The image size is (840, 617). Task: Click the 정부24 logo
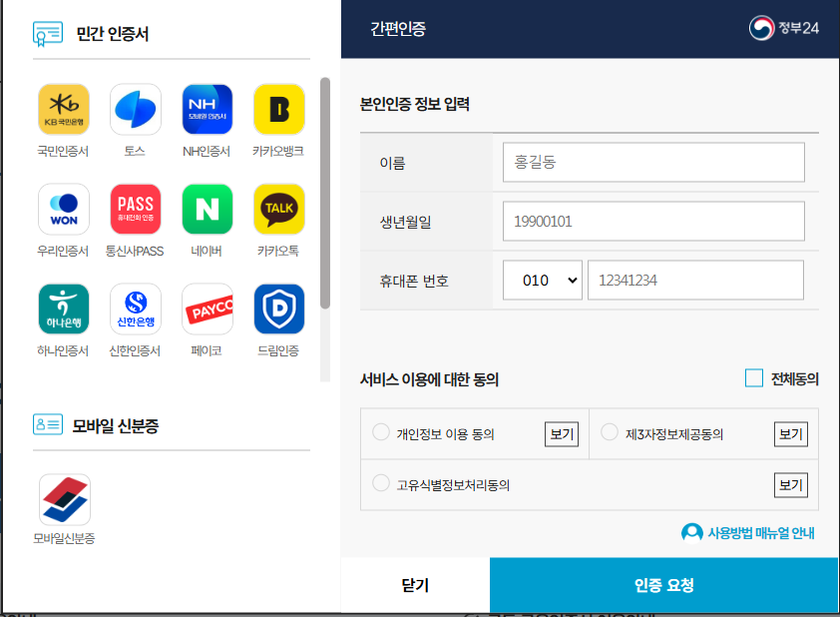point(784,28)
